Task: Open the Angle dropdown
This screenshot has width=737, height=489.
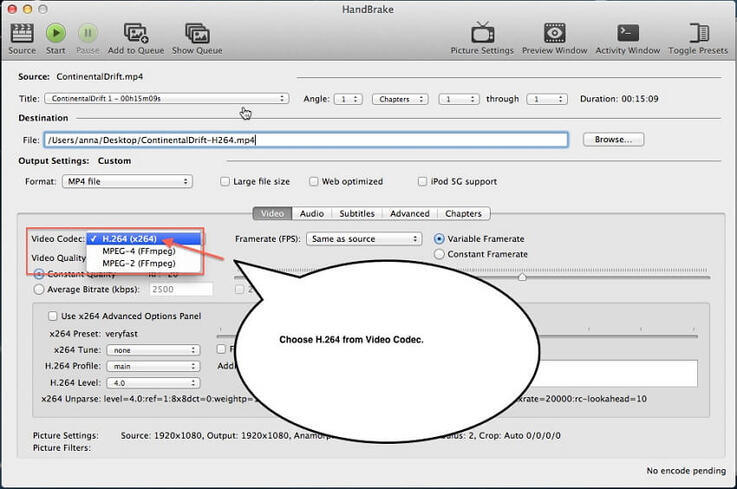Action: click(x=348, y=99)
